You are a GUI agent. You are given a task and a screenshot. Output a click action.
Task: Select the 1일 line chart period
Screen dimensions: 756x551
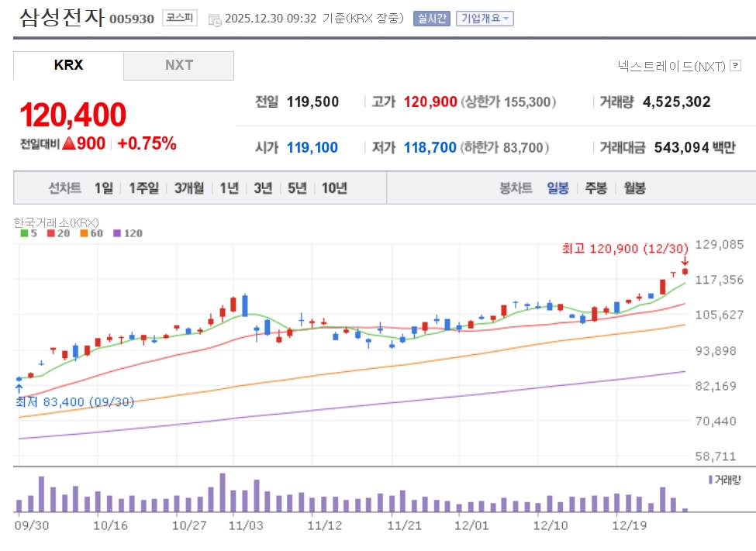coord(103,188)
